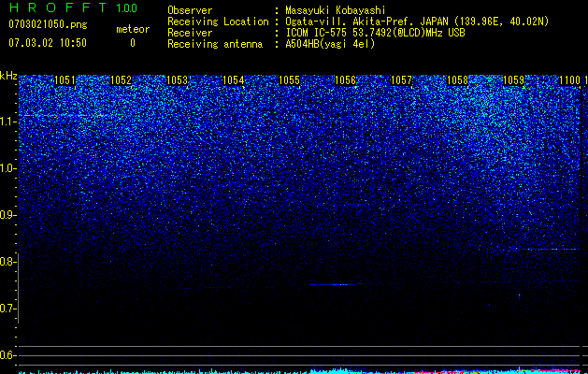Click the 1100 time marker

click(569, 80)
